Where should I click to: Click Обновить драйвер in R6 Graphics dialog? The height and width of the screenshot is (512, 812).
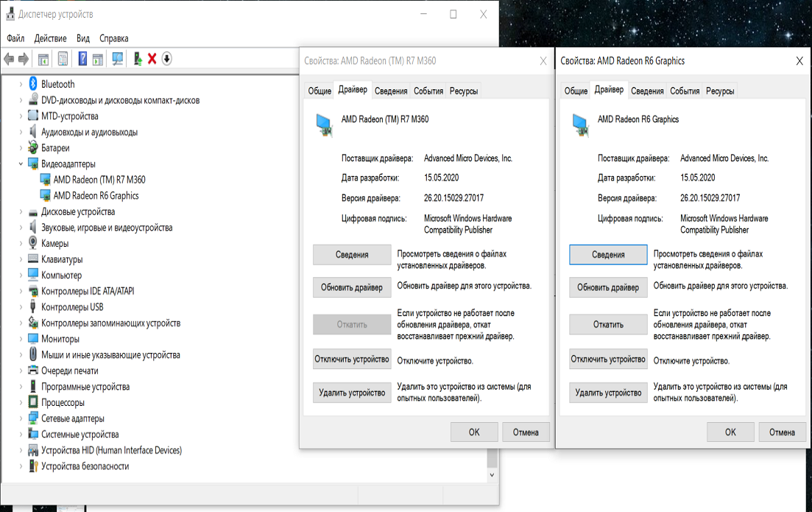coord(608,287)
